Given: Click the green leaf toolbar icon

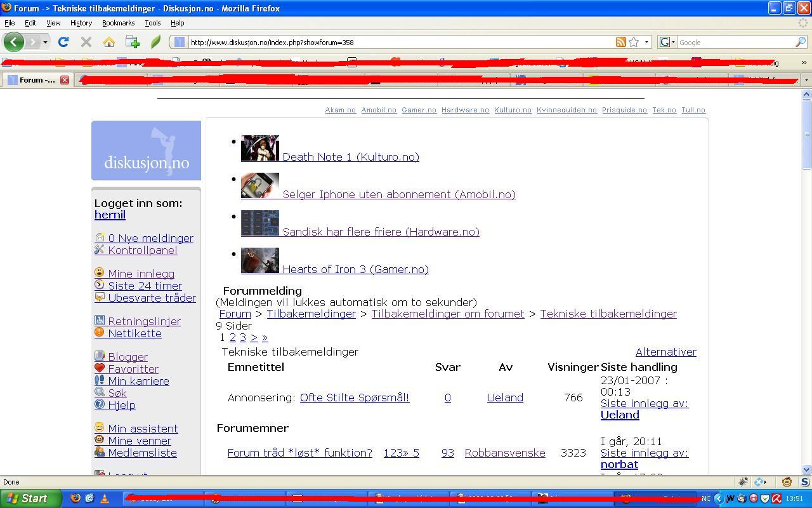Looking at the screenshot, I should pos(155,42).
